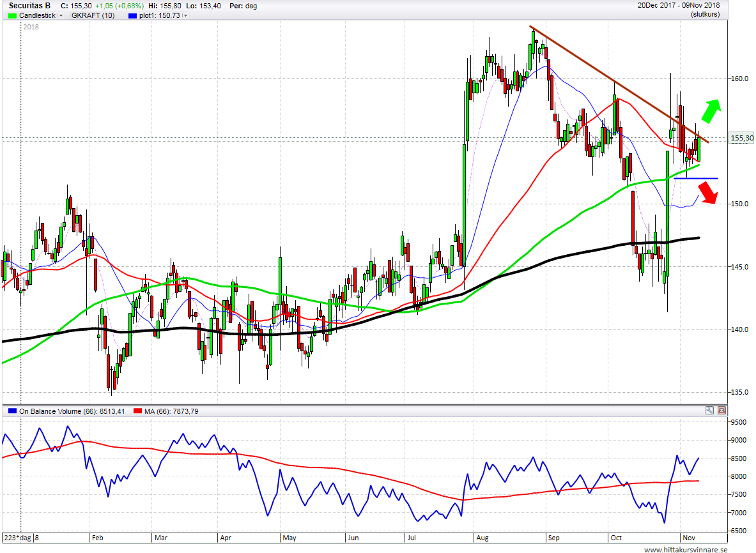This screenshot has height=553, width=756.
Task: Click the GKRAFT (10) indicator label
Action: 93,15
